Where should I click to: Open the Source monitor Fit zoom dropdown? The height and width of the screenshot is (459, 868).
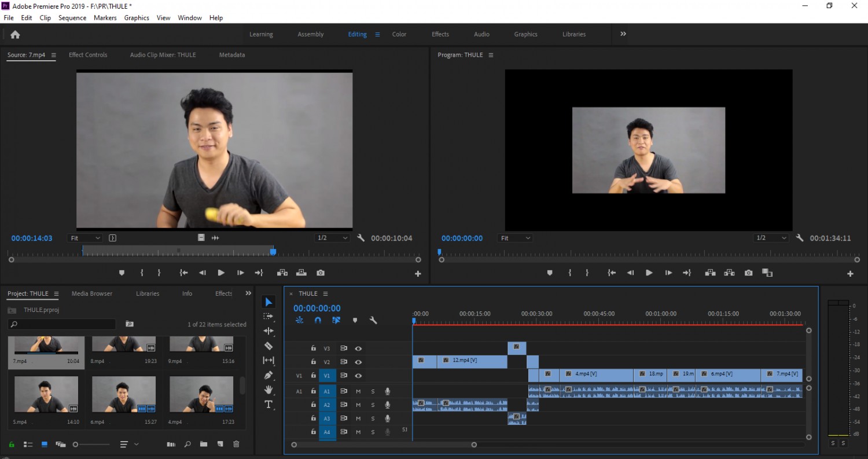click(x=85, y=238)
